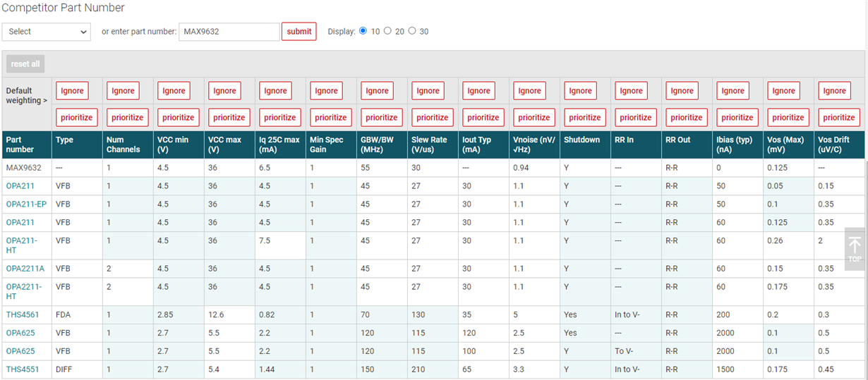
Task: Ignore the Iout Typ column
Action: (x=478, y=91)
